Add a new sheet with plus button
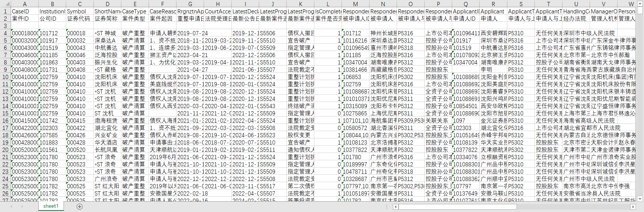Screen dimensions: 644x212 pos(80,207)
